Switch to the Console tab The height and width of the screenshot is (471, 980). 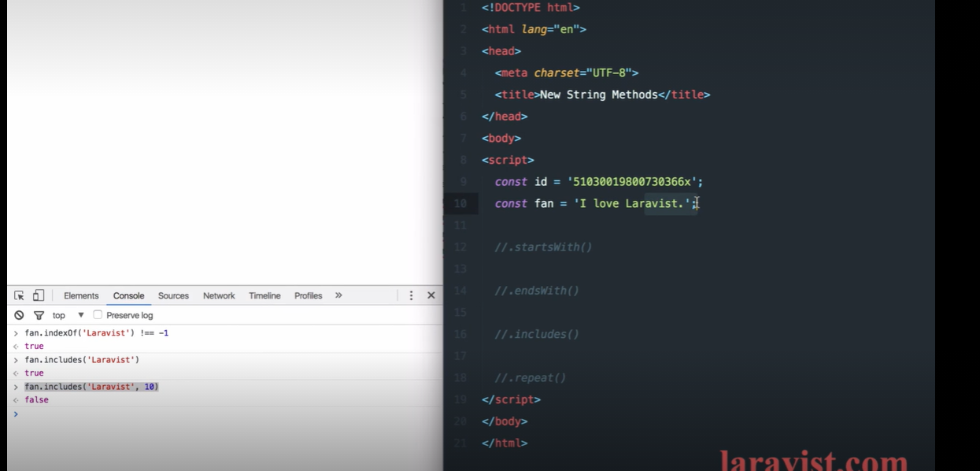[x=128, y=296]
